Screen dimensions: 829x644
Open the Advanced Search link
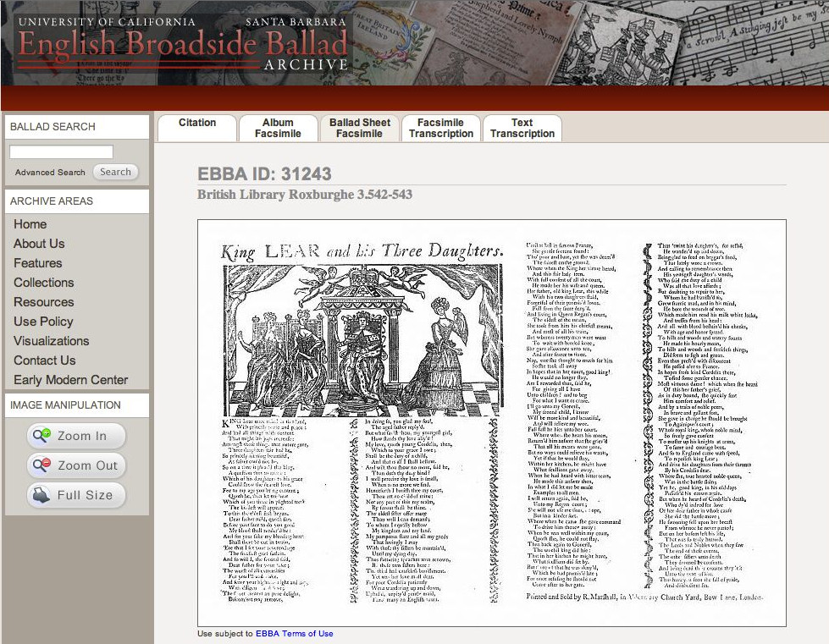point(50,173)
